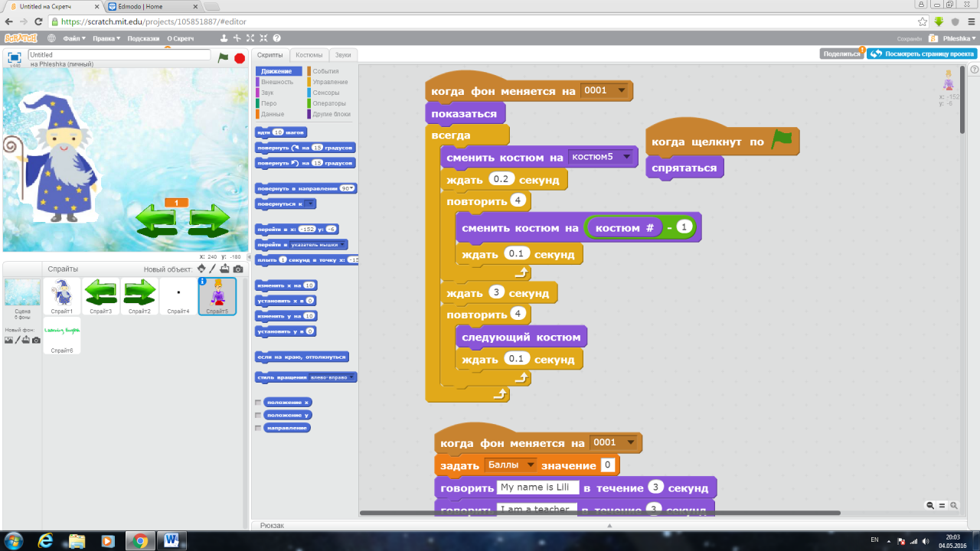Select the Спрайт3 left arrow sprite thumbnail
This screenshot has height=551, width=980.
(100, 296)
